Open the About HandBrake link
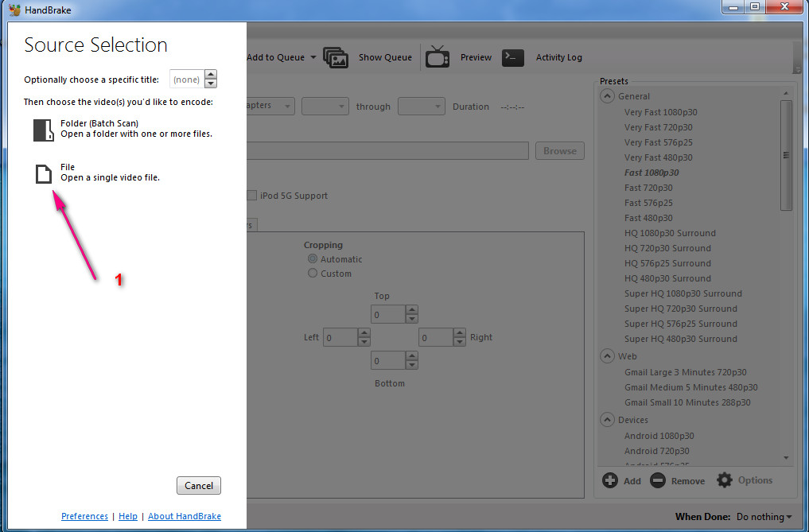This screenshot has height=532, width=809. [x=185, y=516]
